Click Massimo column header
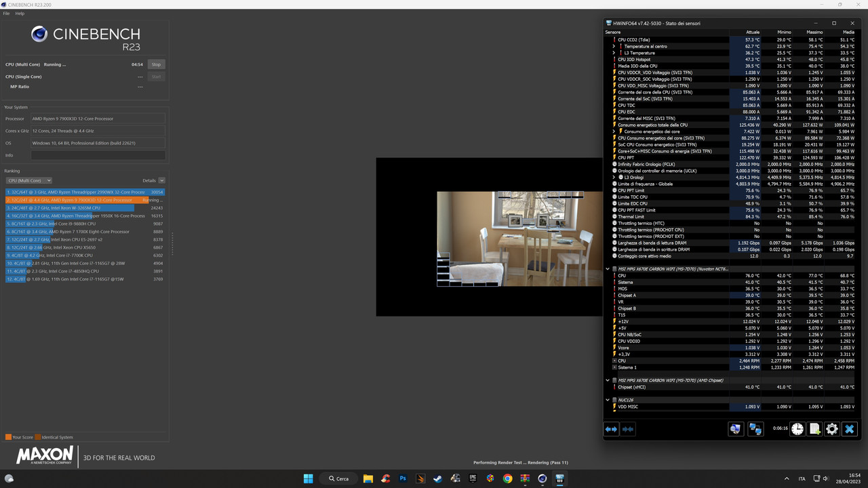Image resolution: width=868 pixels, height=488 pixels. (814, 32)
